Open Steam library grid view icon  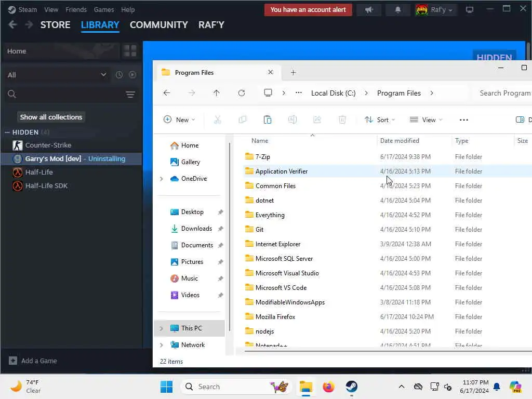[130, 51]
